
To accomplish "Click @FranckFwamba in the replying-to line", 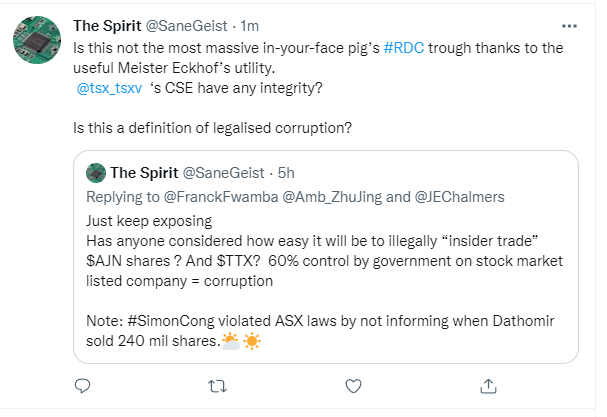I will click(221, 197).
